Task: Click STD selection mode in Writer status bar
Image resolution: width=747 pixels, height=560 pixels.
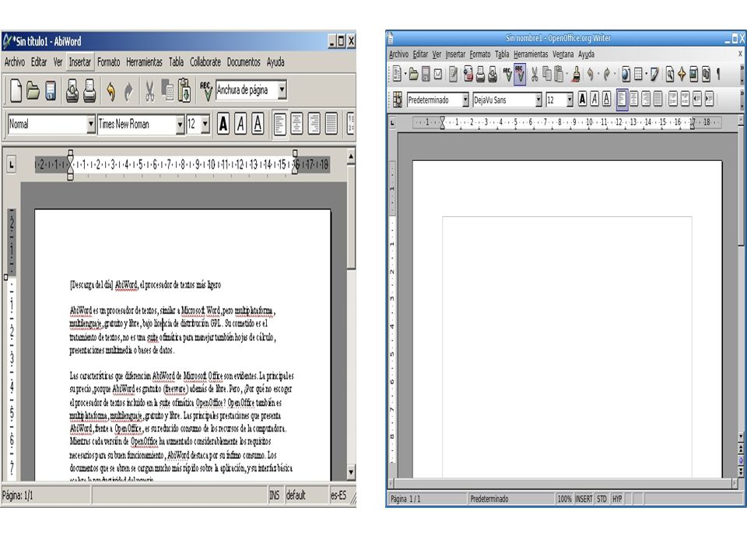Action: click(x=601, y=499)
